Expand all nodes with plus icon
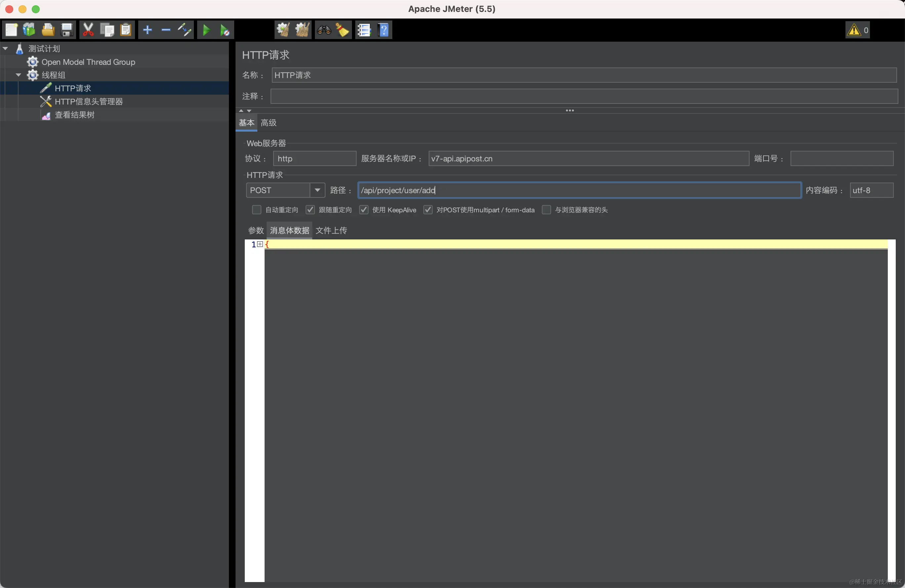This screenshot has width=905, height=588. pos(148,30)
